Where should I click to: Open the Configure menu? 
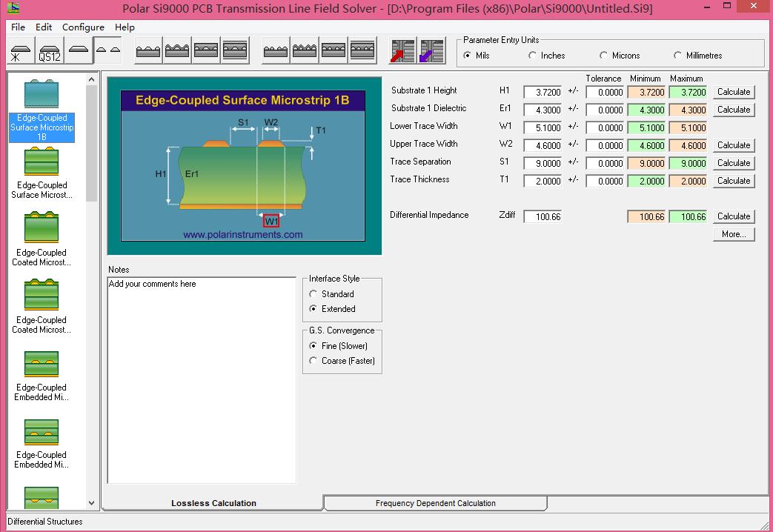point(83,27)
